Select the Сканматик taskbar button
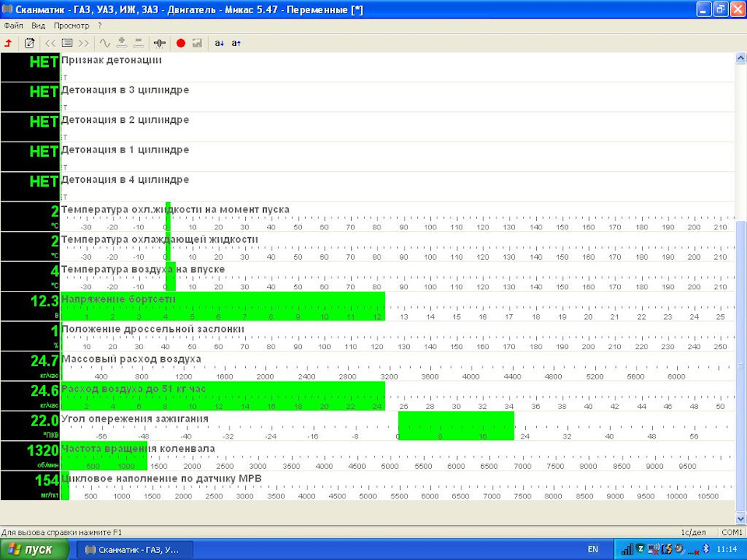The width and height of the screenshot is (747, 560). coord(135,550)
